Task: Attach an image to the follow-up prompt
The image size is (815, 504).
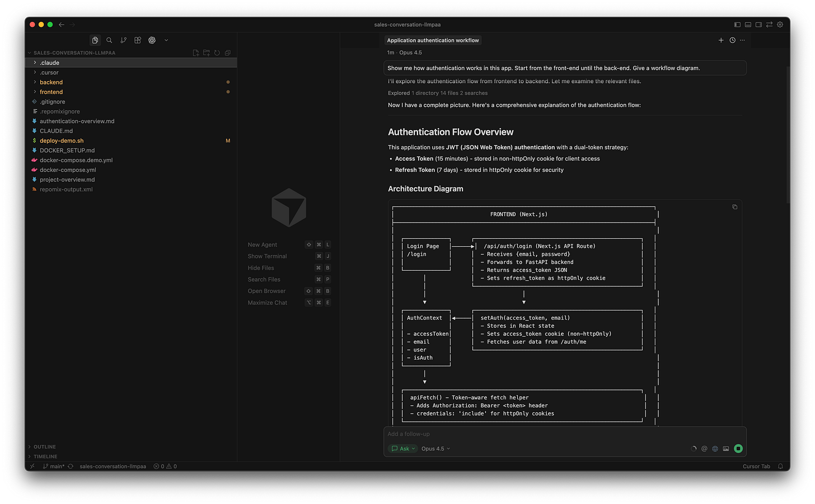Action: 725,448
